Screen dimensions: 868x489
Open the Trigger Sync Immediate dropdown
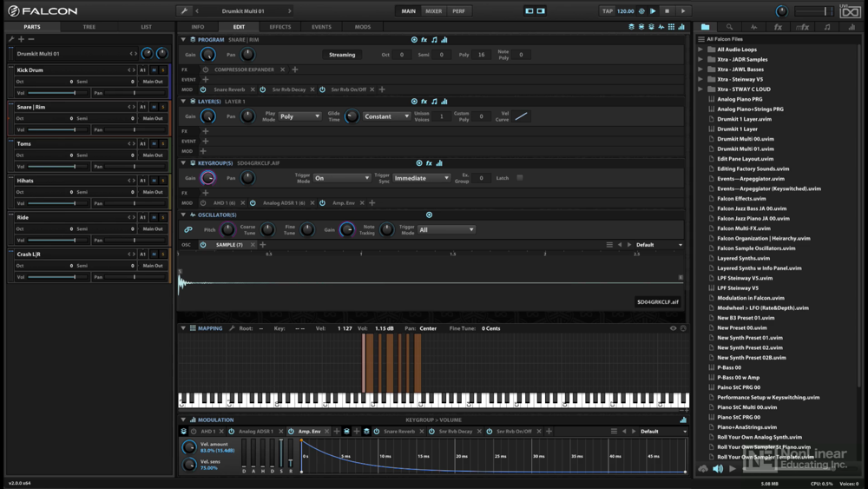(422, 178)
